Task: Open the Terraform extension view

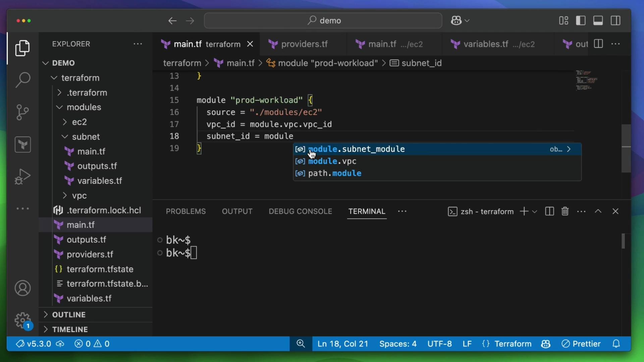Action: 22,144
